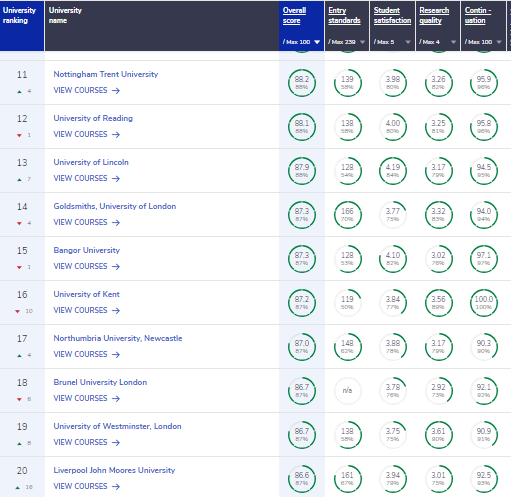View courses for University of Reading
Viewport: 511px width, 497px height.
pyautogui.click(x=87, y=134)
